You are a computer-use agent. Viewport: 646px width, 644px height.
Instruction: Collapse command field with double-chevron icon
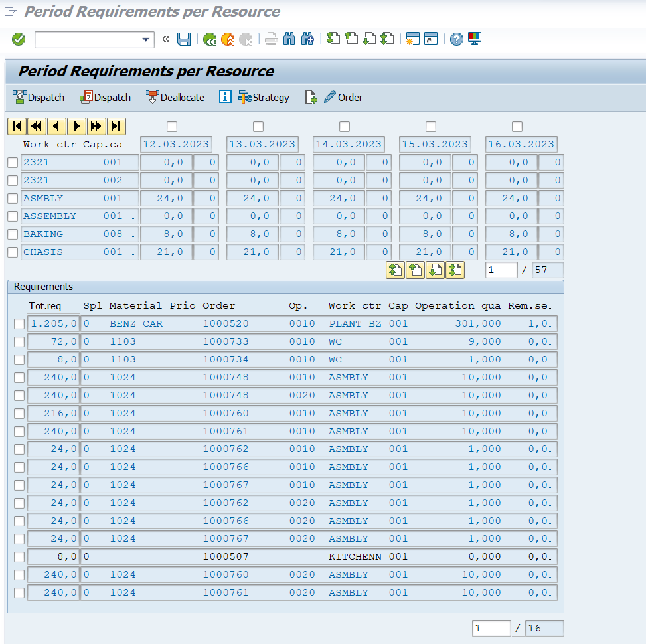165,39
